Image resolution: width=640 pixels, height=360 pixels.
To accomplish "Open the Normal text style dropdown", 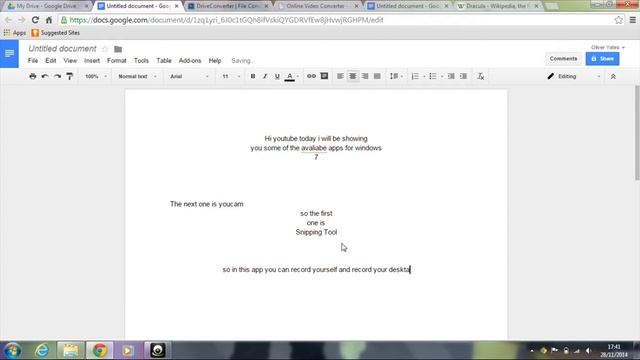I will pos(137,76).
